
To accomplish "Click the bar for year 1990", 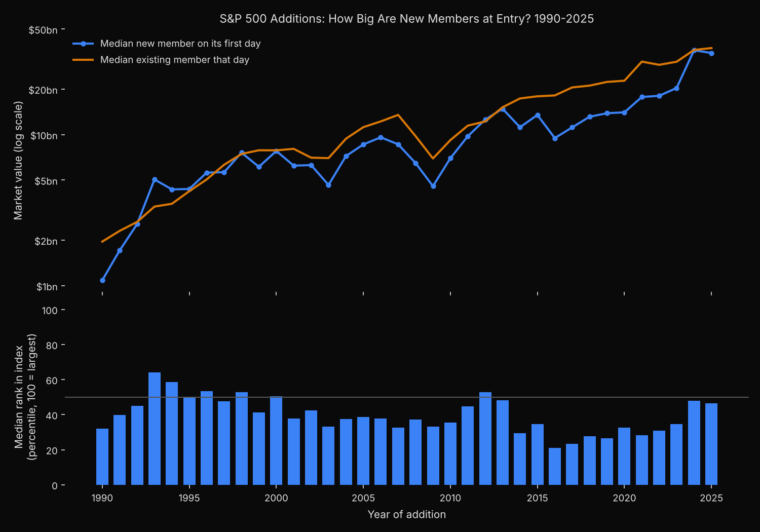I will (102, 457).
